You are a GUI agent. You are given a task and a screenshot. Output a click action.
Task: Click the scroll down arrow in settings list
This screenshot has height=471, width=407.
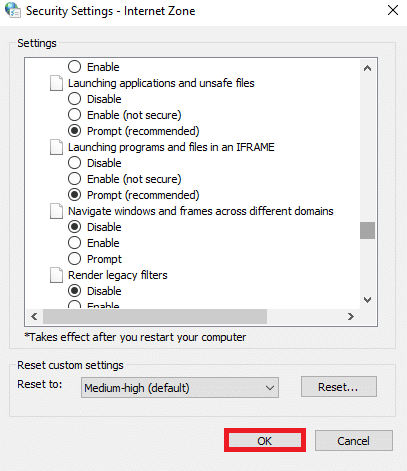[367, 300]
